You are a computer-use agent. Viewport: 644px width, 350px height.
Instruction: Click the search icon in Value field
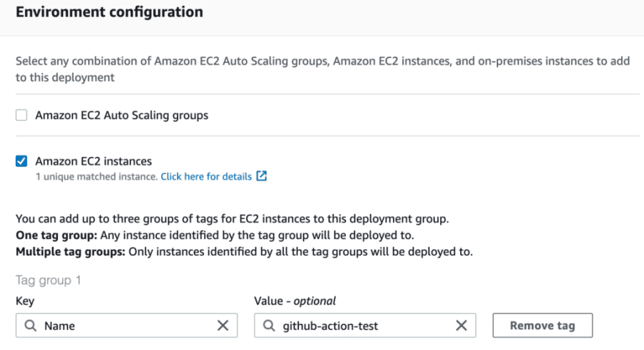click(269, 326)
